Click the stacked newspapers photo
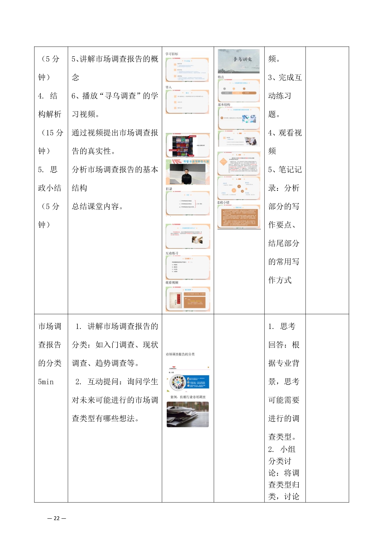This screenshot has height=554, width=392. coord(187,414)
